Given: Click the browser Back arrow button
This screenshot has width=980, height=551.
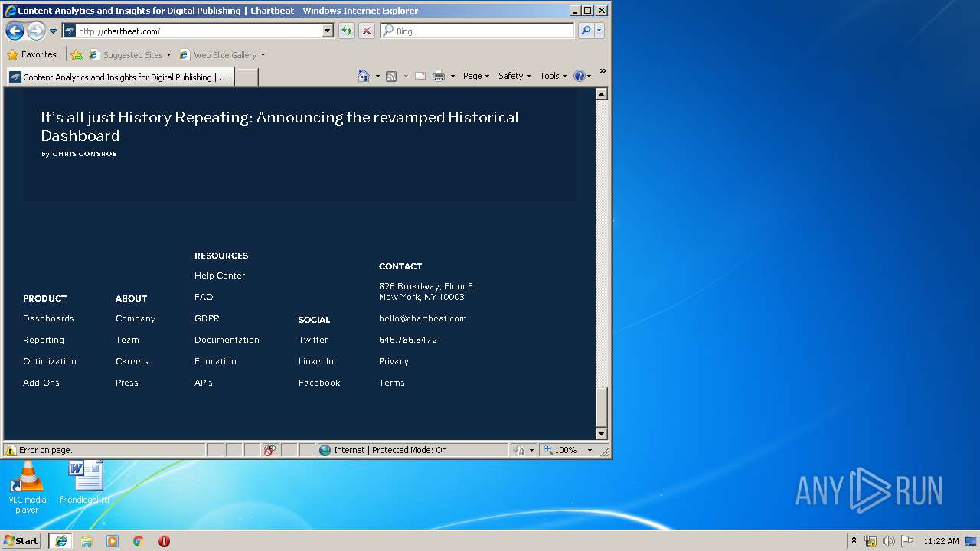Looking at the screenshot, I should [x=15, y=31].
